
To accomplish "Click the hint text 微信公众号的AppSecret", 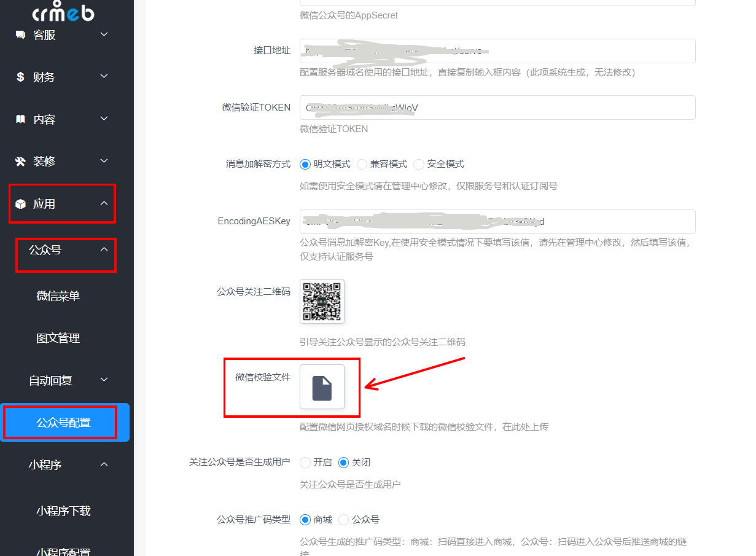I will [x=349, y=15].
